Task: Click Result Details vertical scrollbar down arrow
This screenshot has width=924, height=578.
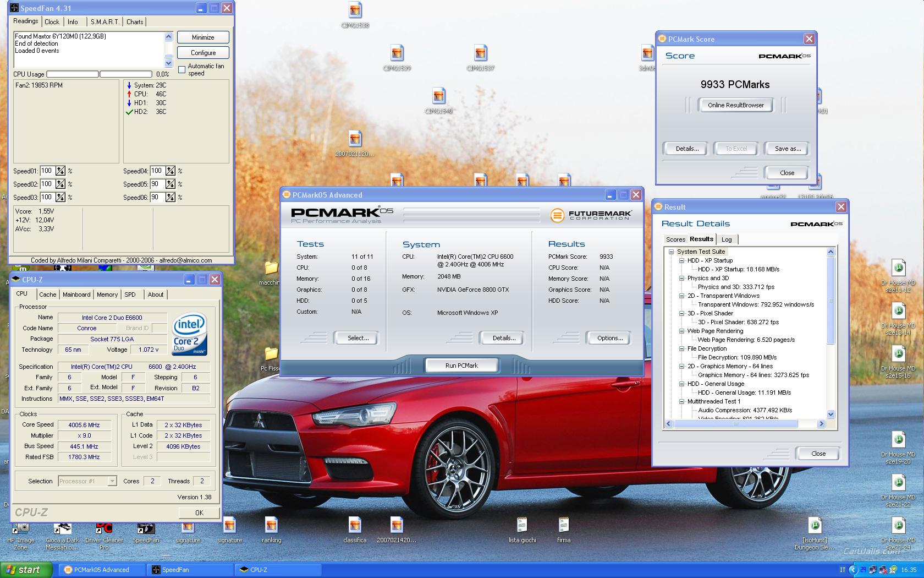Action: (831, 415)
